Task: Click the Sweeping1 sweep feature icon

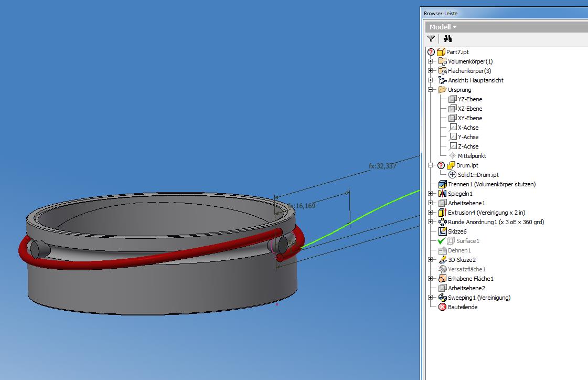Action: pos(442,298)
